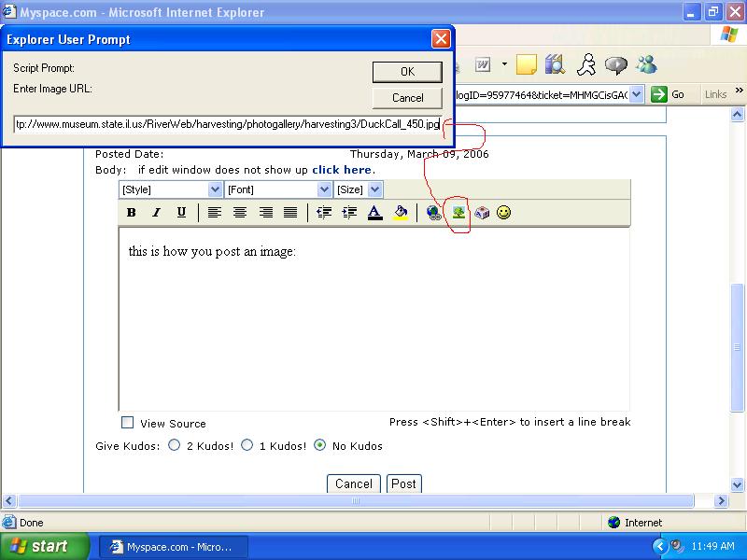Click the 'Thursday, March 09, 2006' date
The width and height of the screenshot is (747, 560).
pyautogui.click(x=419, y=154)
